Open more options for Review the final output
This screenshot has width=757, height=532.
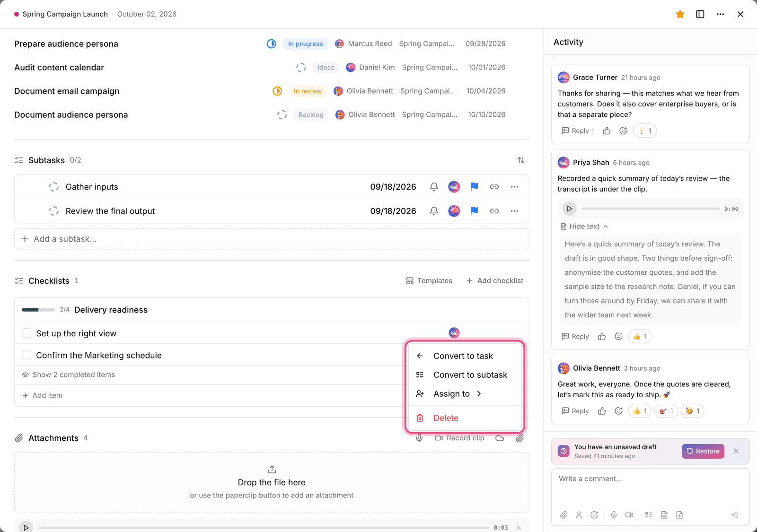pos(514,211)
